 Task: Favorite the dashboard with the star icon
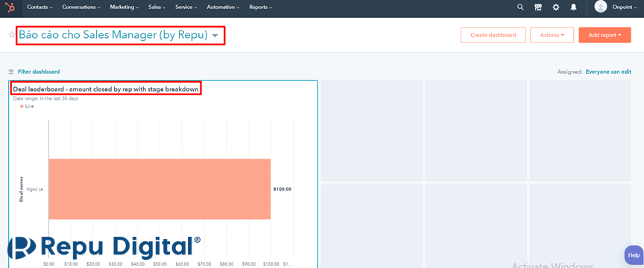[x=11, y=35]
